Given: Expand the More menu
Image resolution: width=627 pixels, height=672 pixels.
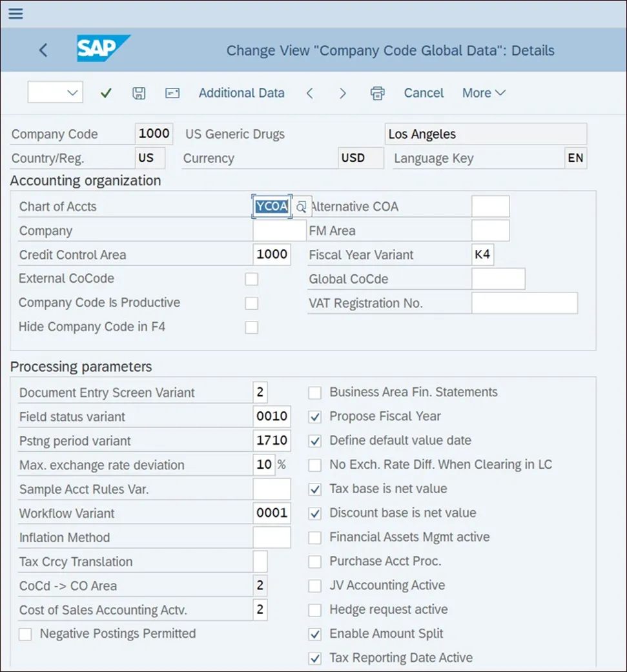Looking at the screenshot, I should [x=484, y=93].
